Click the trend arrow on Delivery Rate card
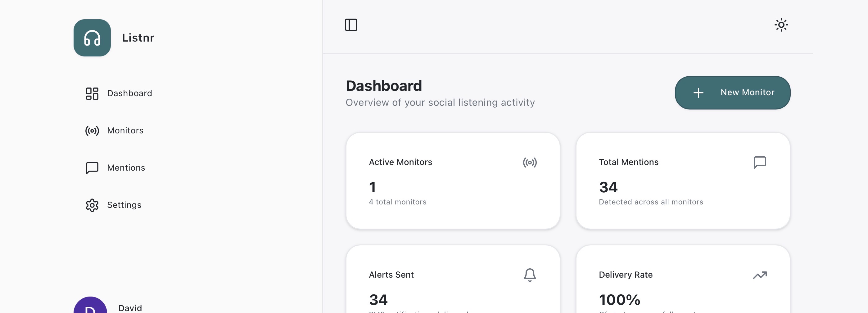 (x=760, y=275)
